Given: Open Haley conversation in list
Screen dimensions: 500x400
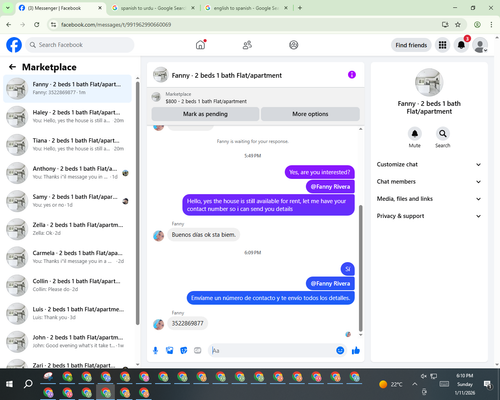Looking at the screenshot, I should (x=68, y=116).
